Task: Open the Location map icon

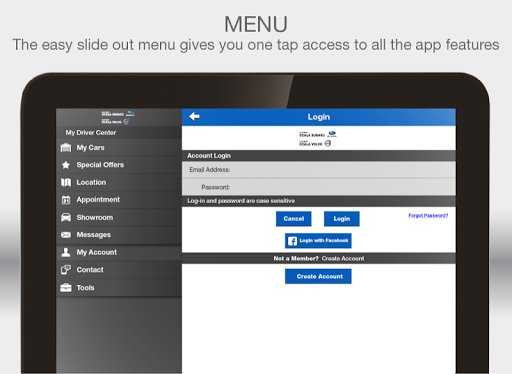Action: pyautogui.click(x=66, y=182)
